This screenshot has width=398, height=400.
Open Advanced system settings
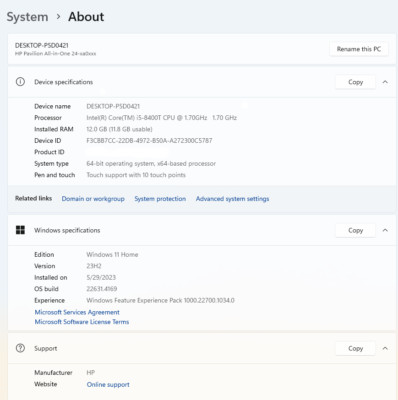click(232, 199)
